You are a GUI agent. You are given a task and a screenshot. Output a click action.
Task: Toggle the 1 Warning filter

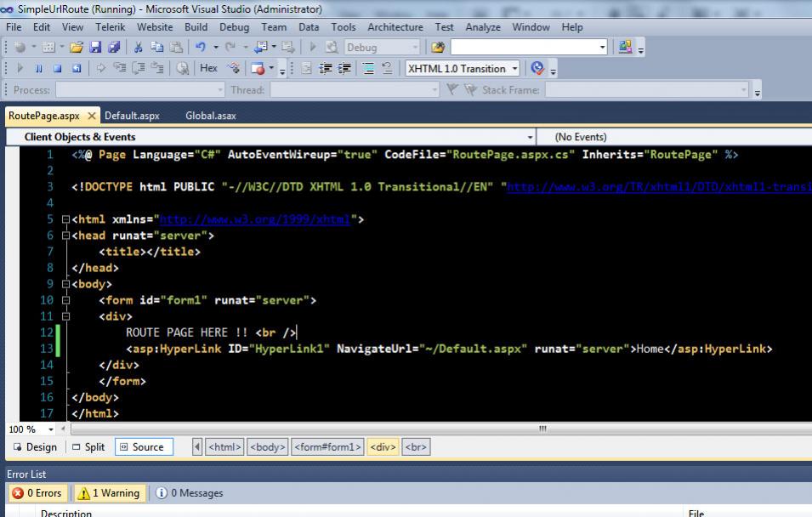pos(109,493)
